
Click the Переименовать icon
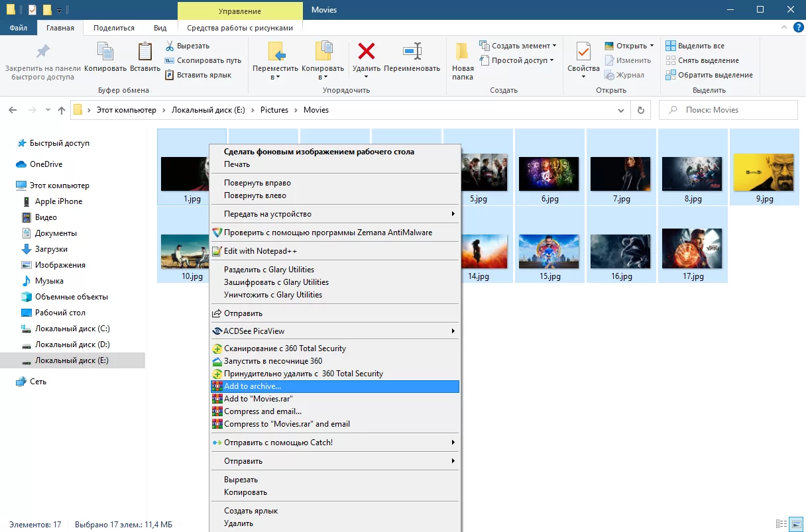point(412,51)
